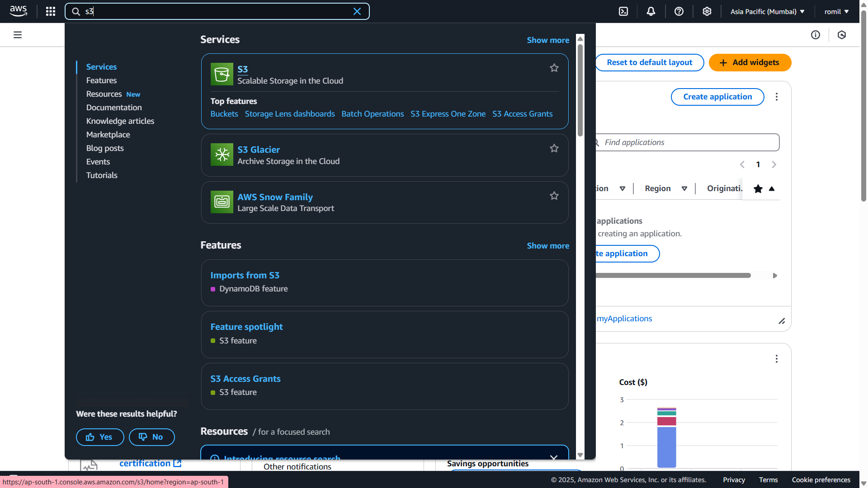Click the AWS Snow Family icon
The width and height of the screenshot is (868, 488).
coord(222,202)
